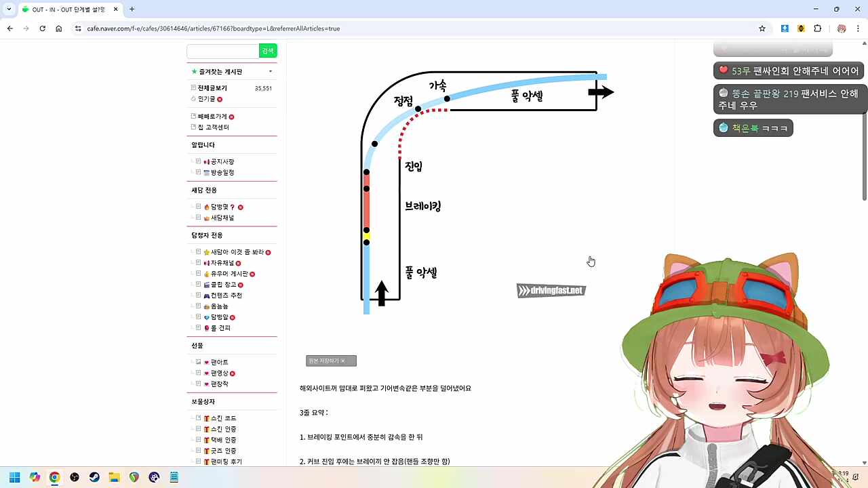Open the Windows Start menu

pyautogui.click(x=14, y=477)
